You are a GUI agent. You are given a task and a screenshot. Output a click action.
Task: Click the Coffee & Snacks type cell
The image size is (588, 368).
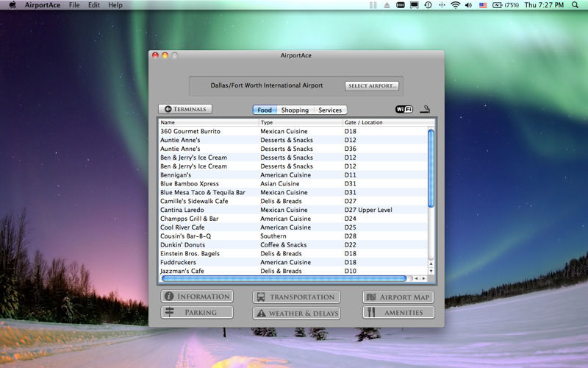tap(284, 245)
